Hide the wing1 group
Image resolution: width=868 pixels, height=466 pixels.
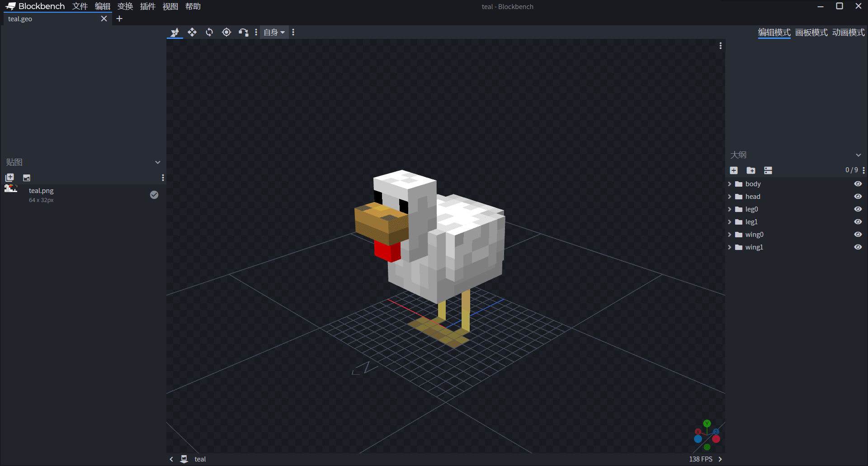(858, 247)
